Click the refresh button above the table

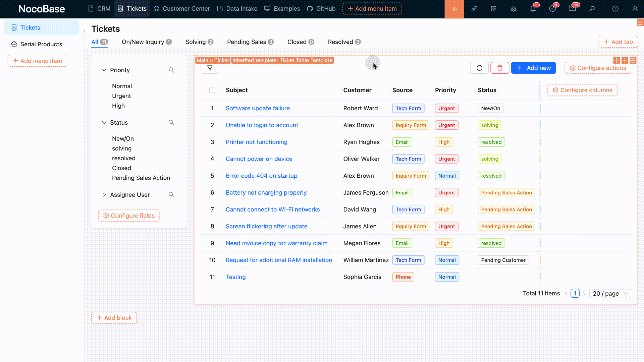(479, 68)
